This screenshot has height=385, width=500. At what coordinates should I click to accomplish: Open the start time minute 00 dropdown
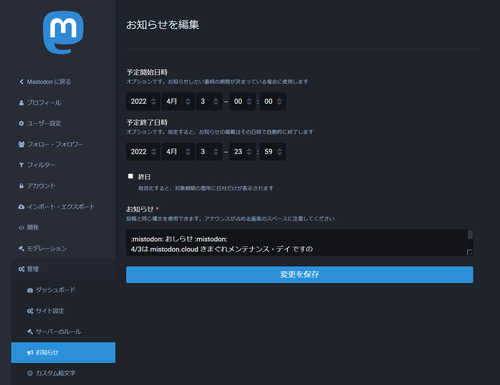tap(273, 101)
